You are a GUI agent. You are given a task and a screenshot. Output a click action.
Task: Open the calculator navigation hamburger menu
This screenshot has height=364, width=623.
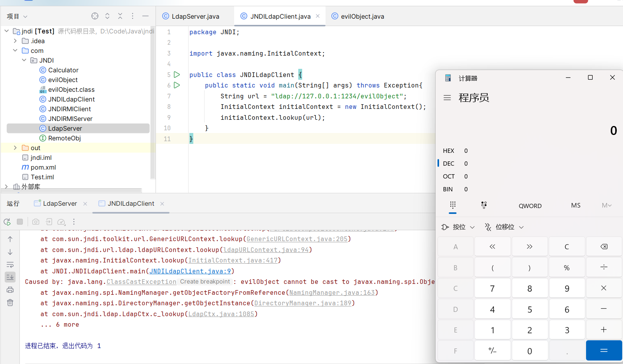coord(447,98)
